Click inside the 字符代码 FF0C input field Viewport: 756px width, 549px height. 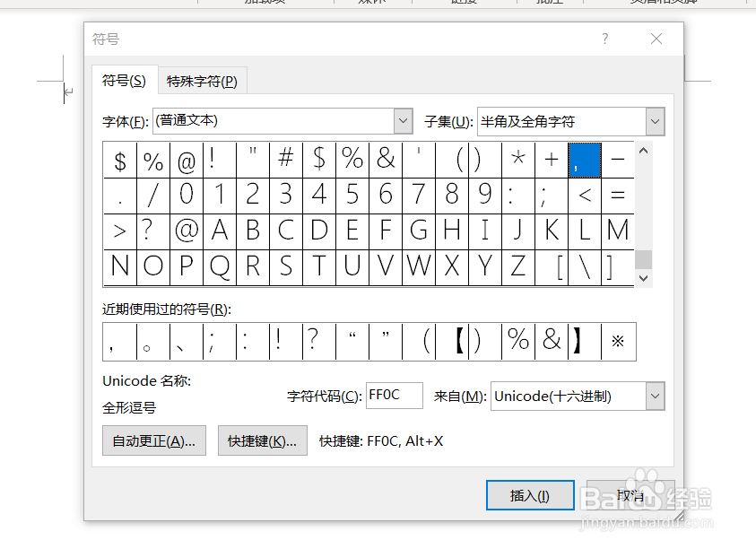pyautogui.click(x=393, y=396)
